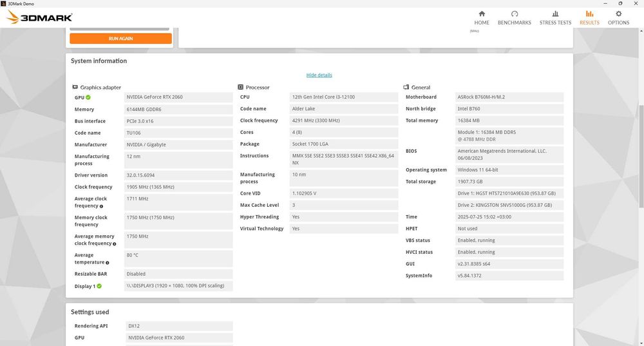This screenshot has width=644, height=346.
Task: Select Core VID value 1.102905 V
Action: [344, 193]
